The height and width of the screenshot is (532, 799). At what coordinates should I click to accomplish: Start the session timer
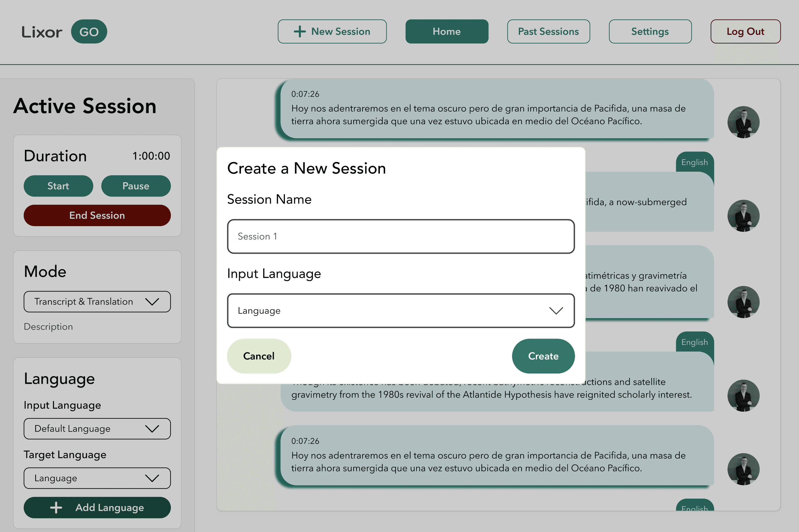point(58,186)
